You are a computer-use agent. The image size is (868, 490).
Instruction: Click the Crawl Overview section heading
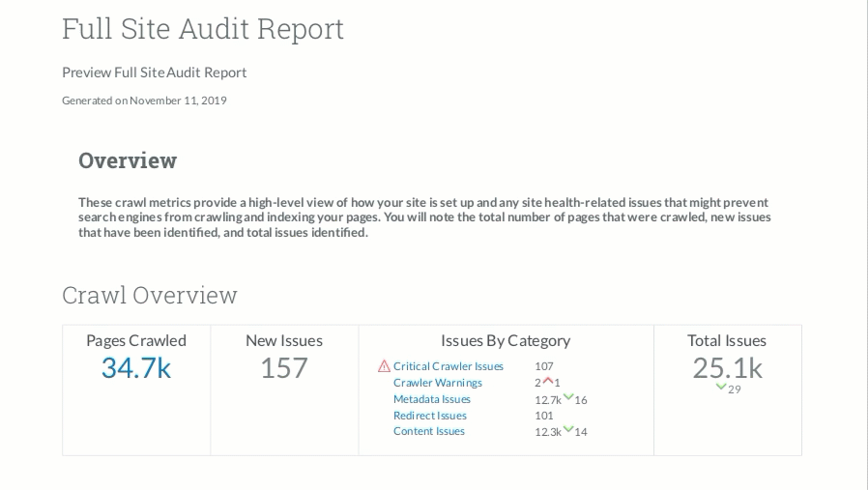coord(150,295)
